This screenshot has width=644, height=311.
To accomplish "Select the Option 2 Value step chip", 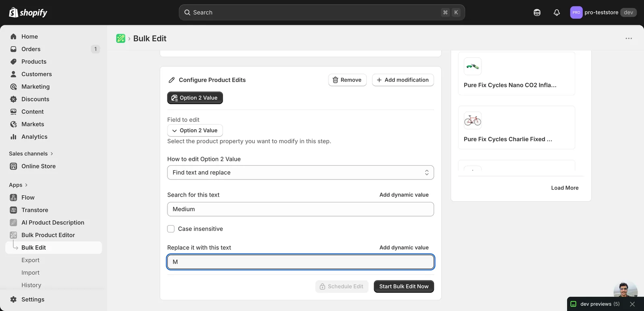I will pyautogui.click(x=195, y=98).
